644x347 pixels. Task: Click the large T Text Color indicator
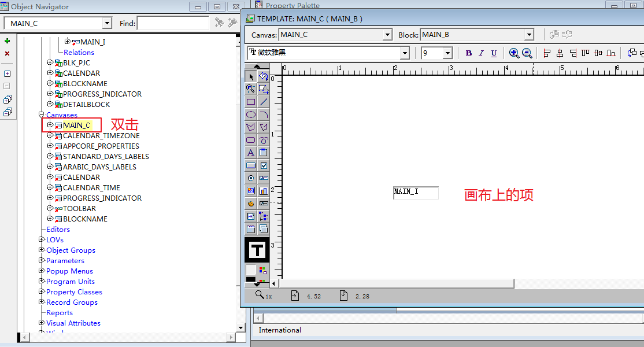tap(257, 250)
